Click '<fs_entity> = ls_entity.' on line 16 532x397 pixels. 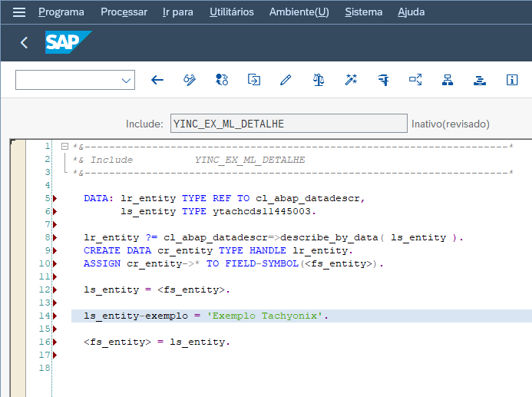[157, 342]
